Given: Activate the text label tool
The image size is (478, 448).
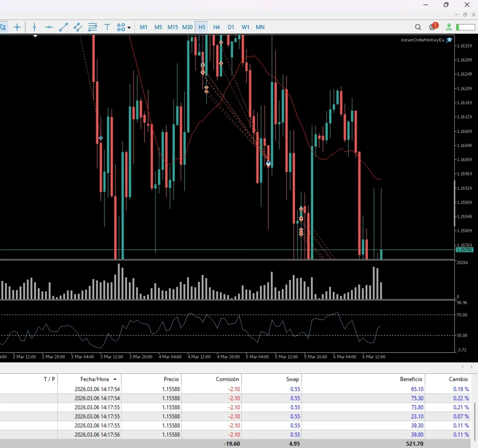Looking at the screenshot, I should point(107,27).
